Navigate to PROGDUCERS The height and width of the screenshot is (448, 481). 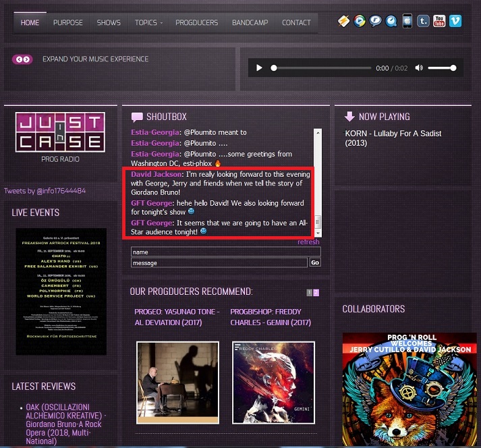(x=196, y=23)
